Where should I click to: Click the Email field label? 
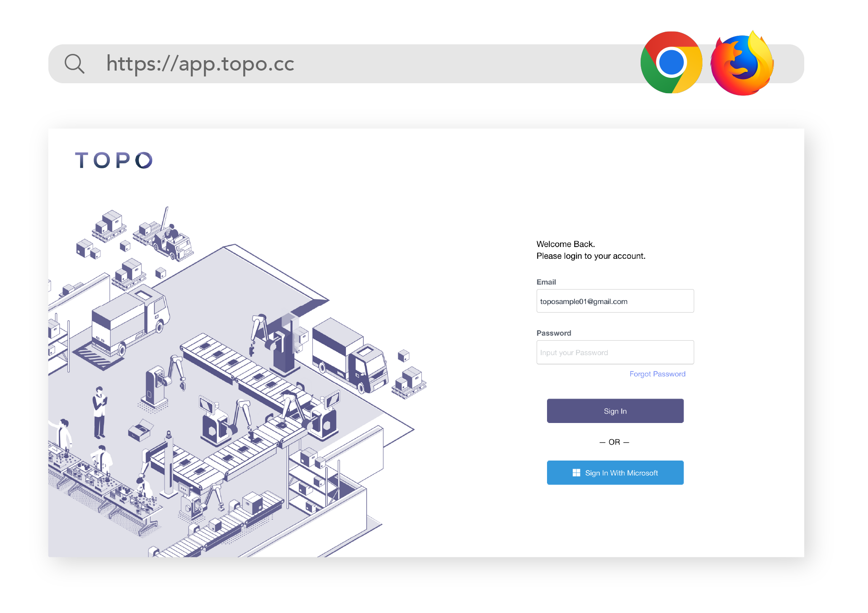546,282
